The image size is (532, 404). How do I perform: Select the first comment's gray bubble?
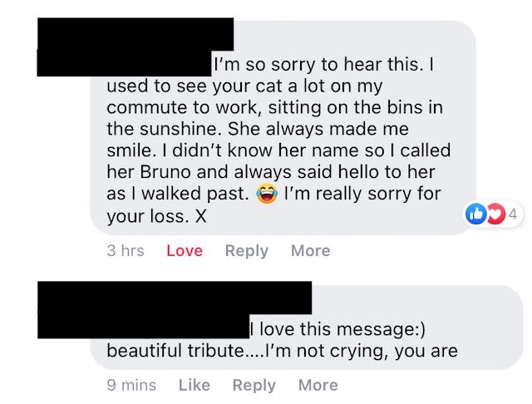pyautogui.click(x=283, y=128)
